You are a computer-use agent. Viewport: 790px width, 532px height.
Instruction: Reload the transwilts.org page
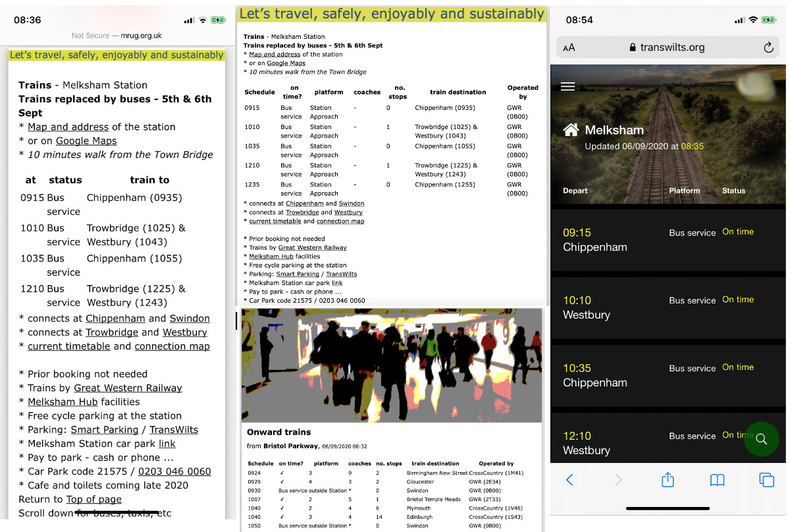click(768, 47)
